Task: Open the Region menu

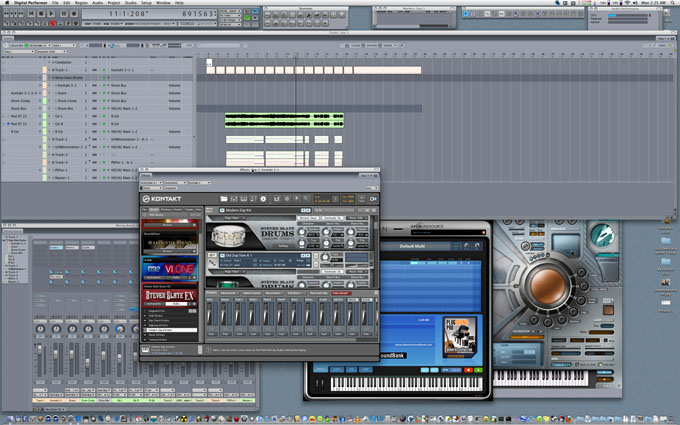Action: pyautogui.click(x=81, y=3)
